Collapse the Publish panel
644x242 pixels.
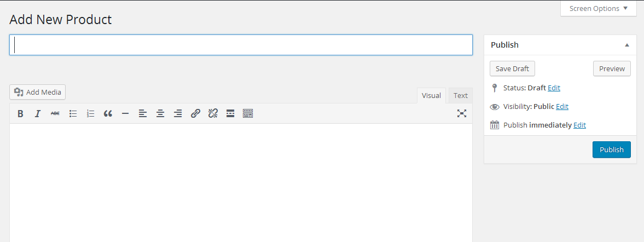pos(626,45)
